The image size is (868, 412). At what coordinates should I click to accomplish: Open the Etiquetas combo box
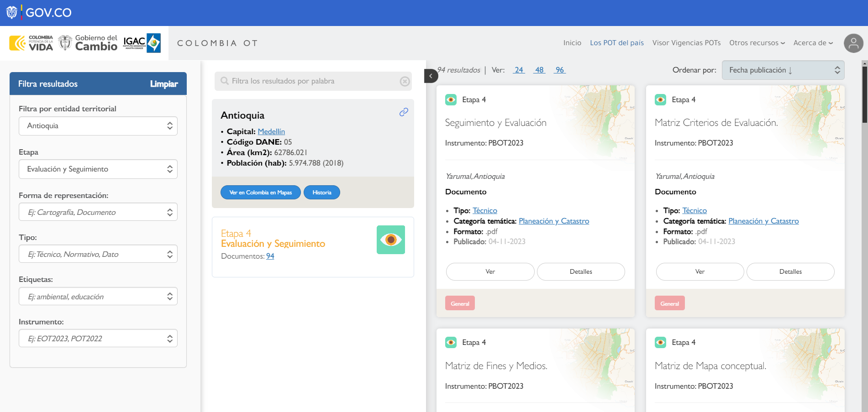[x=98, y=297]
